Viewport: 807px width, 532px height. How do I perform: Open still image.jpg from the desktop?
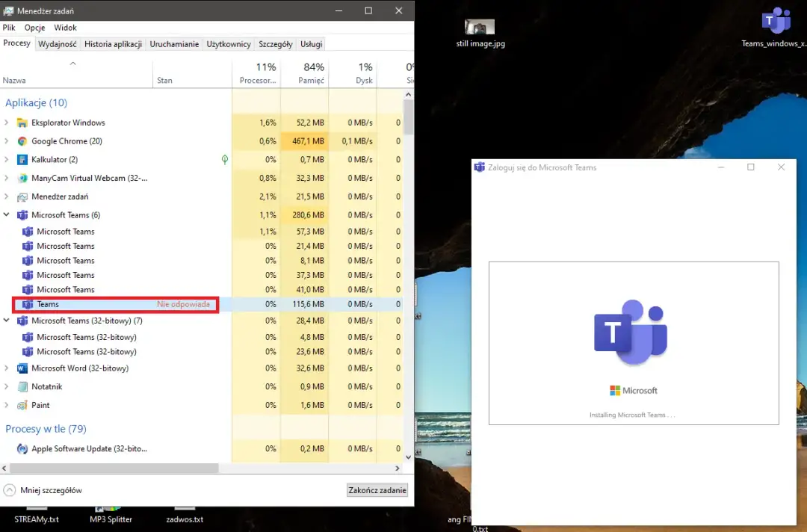point(479,26)
